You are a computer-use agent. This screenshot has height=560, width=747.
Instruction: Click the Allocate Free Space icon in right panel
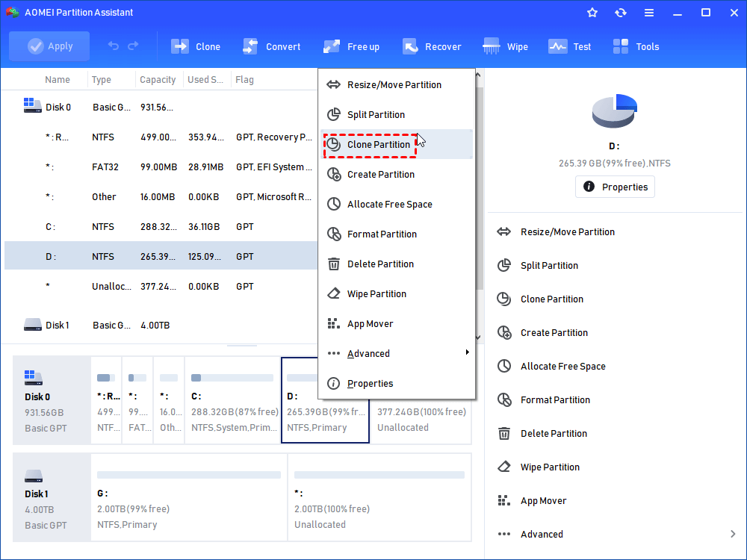click(504, 366)
